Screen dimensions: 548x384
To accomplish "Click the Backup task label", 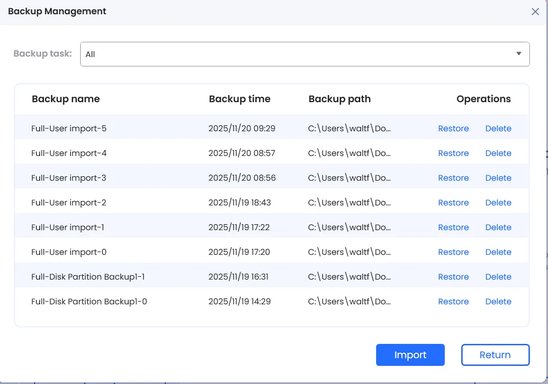I will (x=43, y=53).
